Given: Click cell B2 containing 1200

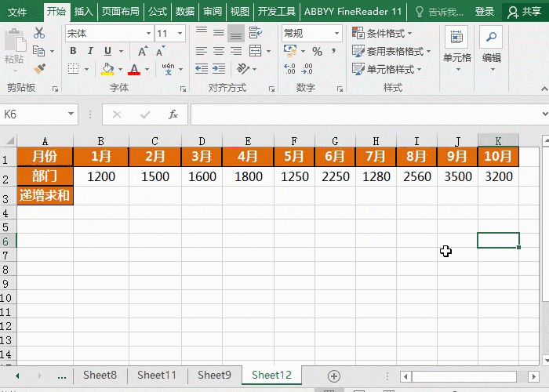Looking at the screenshot, I should click(101, 176).
